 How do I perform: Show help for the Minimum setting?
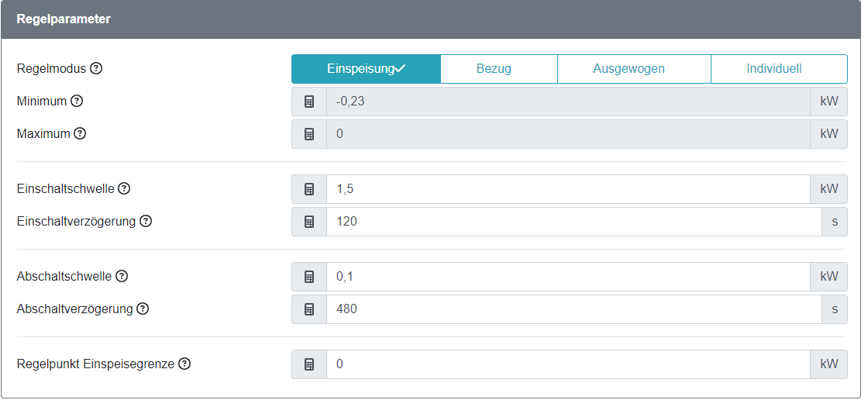(x=77, y=101)
